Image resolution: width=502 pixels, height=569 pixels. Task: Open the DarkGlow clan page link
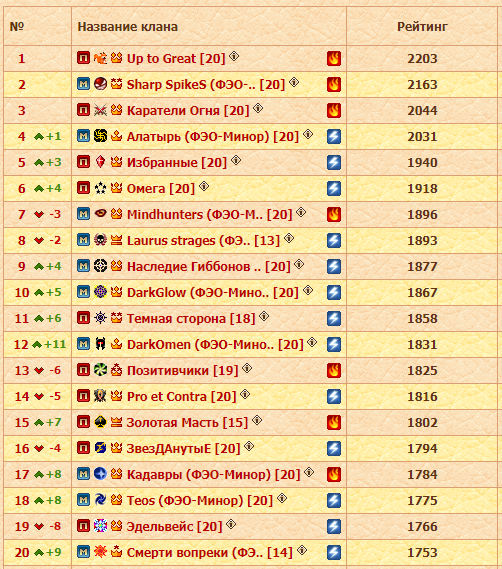click(213, 292)
